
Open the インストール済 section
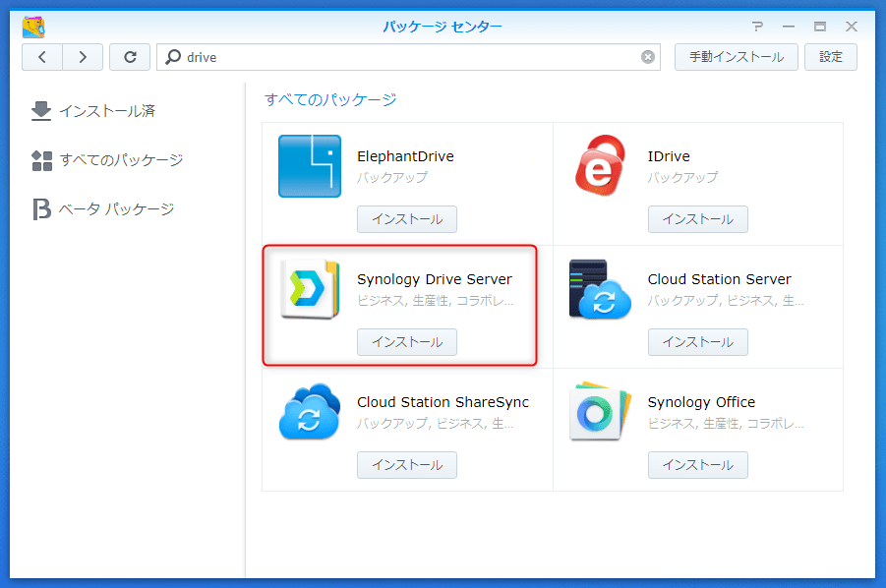[x=93, y=111]
